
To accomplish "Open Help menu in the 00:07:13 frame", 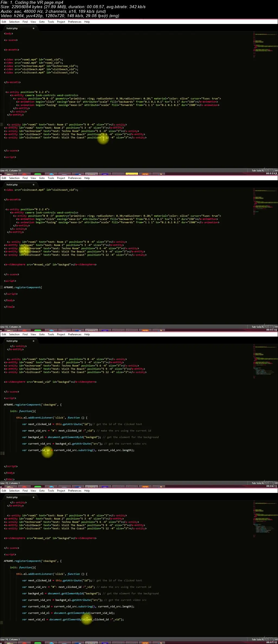I will 87,491.
